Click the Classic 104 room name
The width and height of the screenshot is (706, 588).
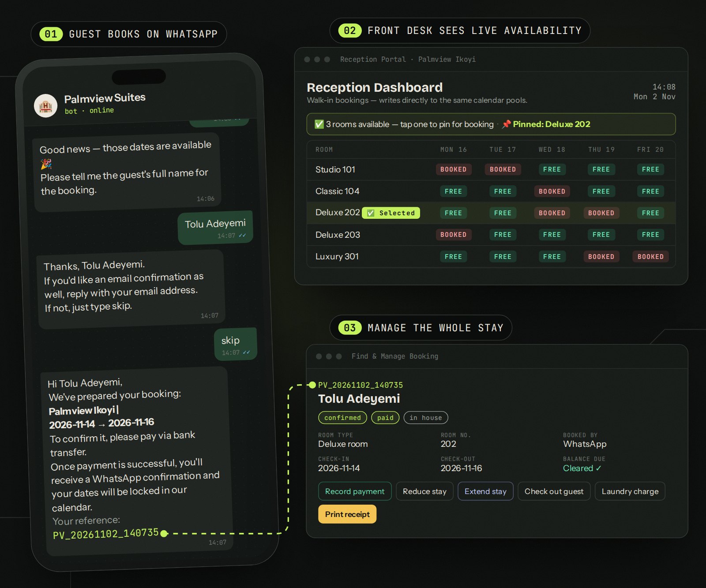(x=337, y=191)
